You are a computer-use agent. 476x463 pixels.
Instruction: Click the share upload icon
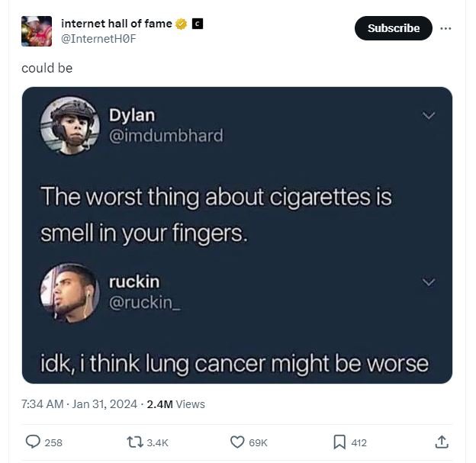click(442, 442)
